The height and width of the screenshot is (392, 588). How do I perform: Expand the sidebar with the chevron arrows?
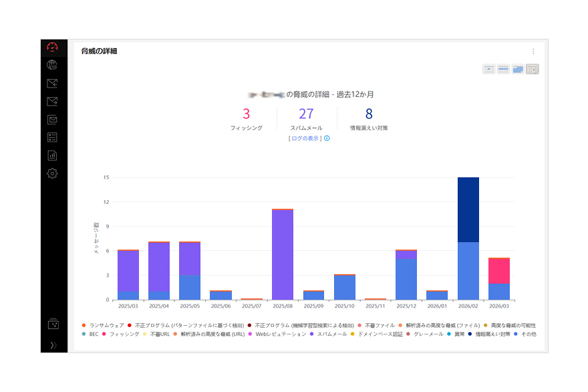[x=53, y=345]
